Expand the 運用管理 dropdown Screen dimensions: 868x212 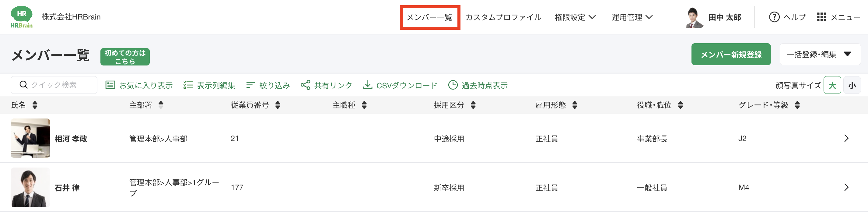(632, 17)
